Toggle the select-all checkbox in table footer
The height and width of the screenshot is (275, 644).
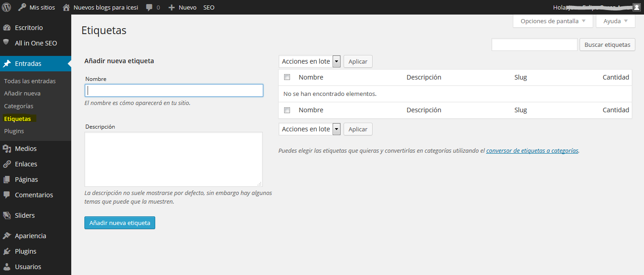click(x=287, y=110)
